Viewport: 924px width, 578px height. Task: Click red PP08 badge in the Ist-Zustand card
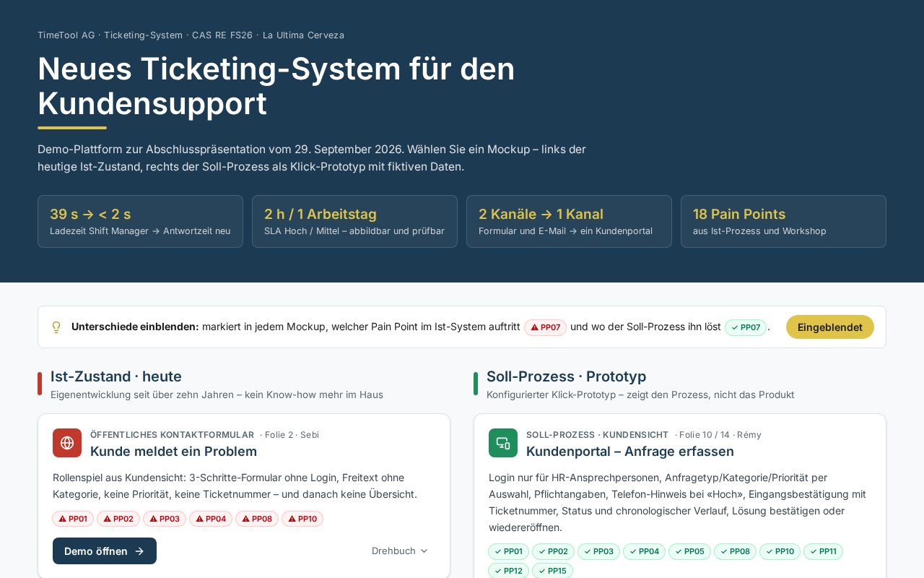pyautogui.click(x=257, y=519)
